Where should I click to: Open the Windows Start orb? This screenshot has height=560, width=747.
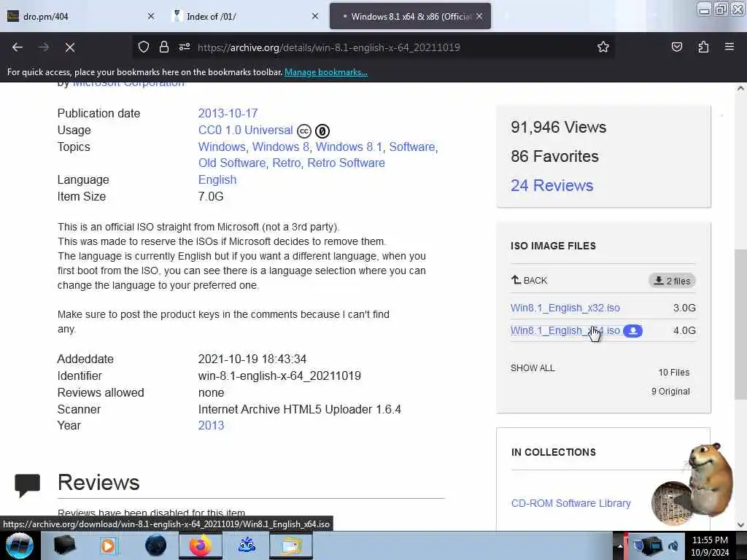pyautogui.click(x=20, y=545)
